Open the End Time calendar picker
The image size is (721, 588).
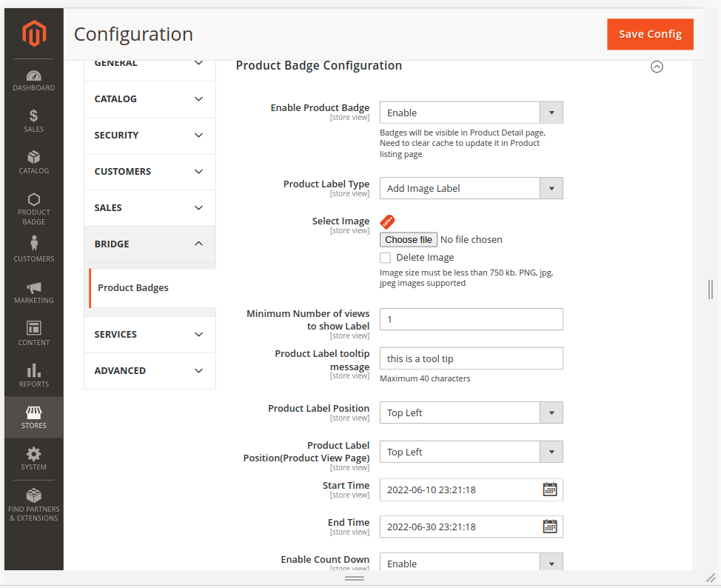point(550,527)
